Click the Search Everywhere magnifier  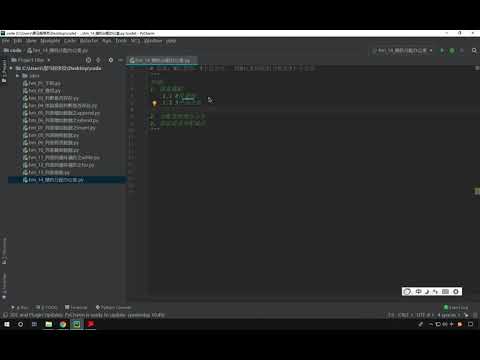(474, 51)
